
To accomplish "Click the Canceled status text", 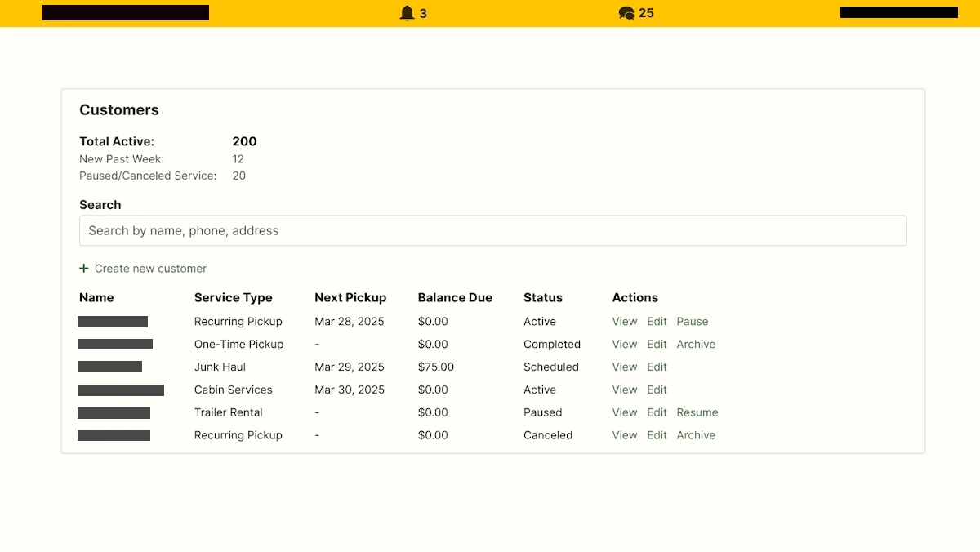I will click(548, 436).
